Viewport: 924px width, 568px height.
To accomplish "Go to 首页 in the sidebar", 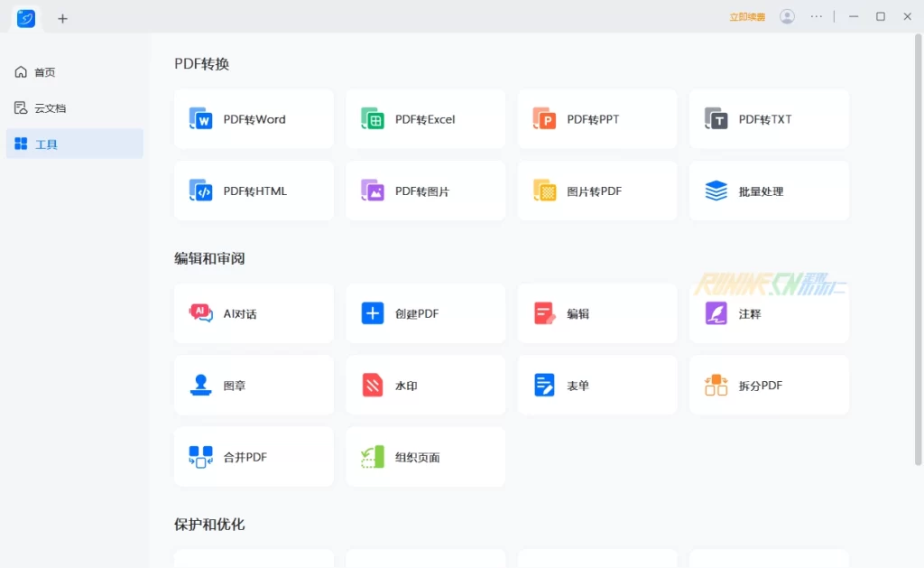I will (x=44, y=72).
